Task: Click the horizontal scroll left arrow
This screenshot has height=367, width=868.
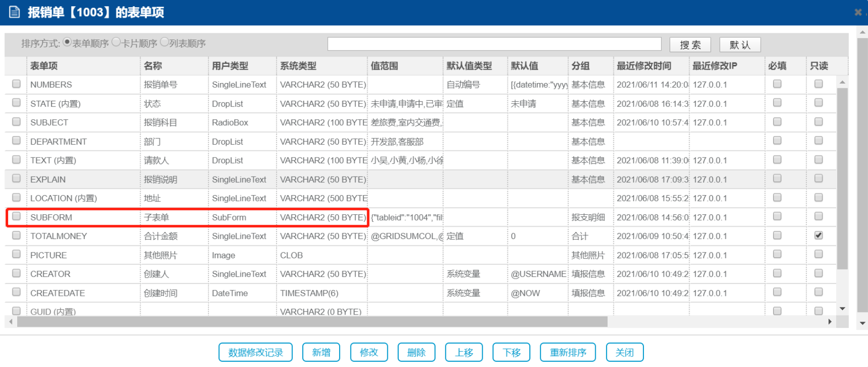Action: (11, 322)
